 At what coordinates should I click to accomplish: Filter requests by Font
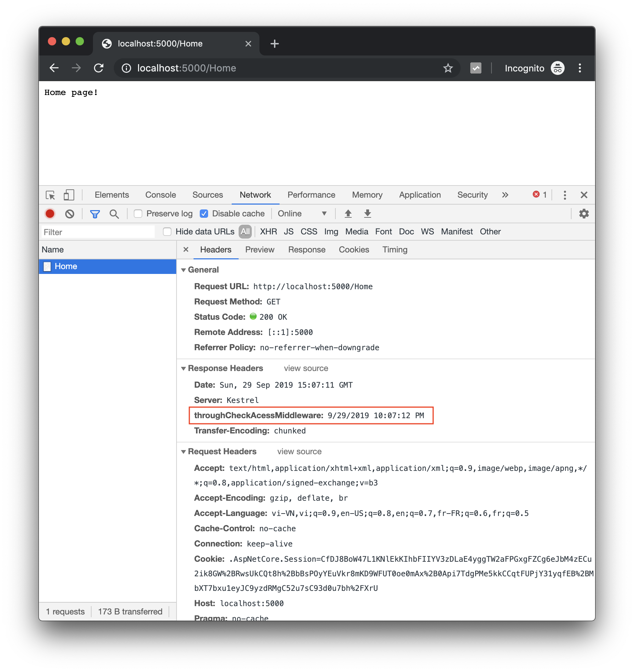click(384, 232)
